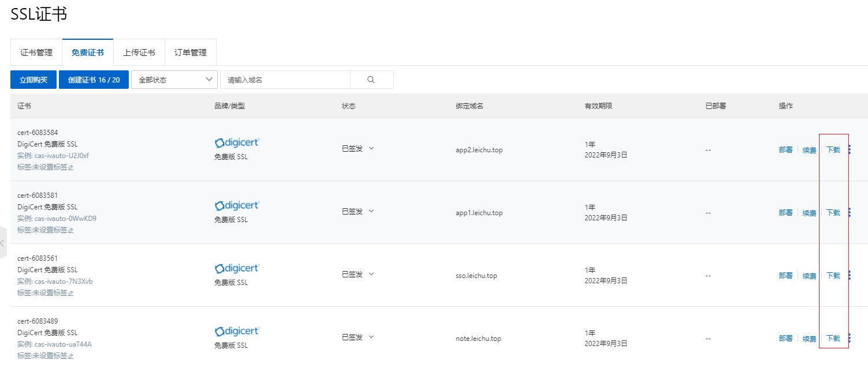Download certificate for app1.leichu.top
Viewport: 868px width, 368px height.
tap(833, 213)
